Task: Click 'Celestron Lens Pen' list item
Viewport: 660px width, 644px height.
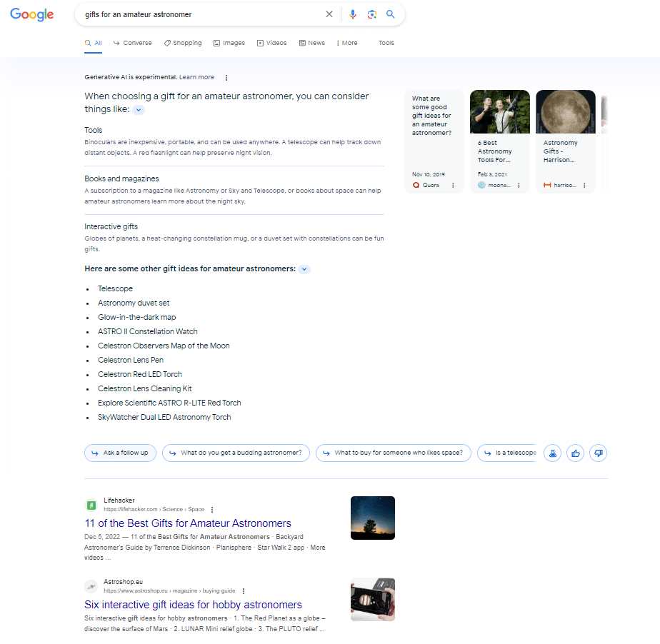Action: pos(131,360)
